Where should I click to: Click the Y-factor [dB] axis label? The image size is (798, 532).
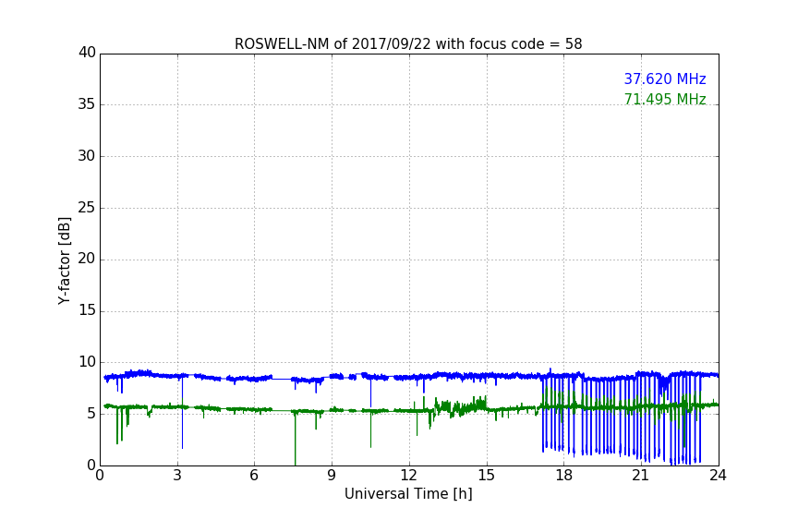tap(64, 260)
